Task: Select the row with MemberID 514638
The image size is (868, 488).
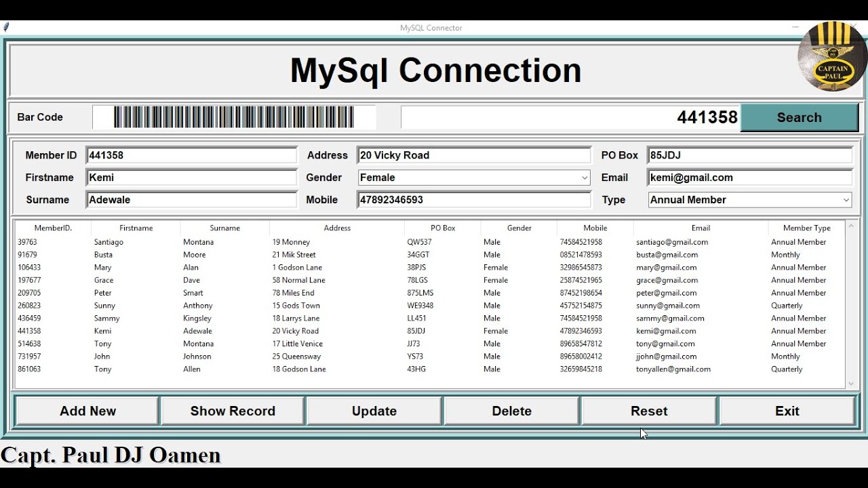Action: [x=430, y=344]
